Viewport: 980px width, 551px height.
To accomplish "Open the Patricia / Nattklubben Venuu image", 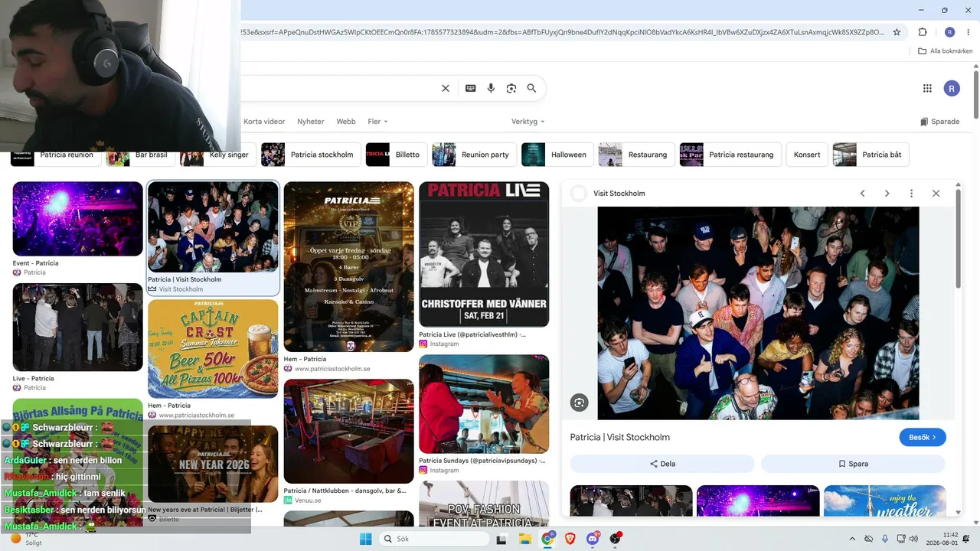I will pos(348,432).
